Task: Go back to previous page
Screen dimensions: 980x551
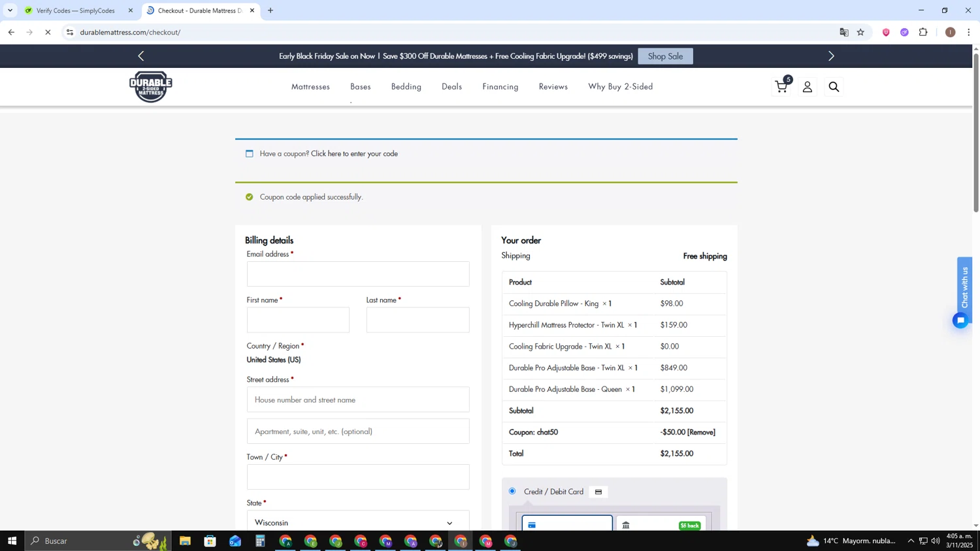Action: click(x=11, y=32)
